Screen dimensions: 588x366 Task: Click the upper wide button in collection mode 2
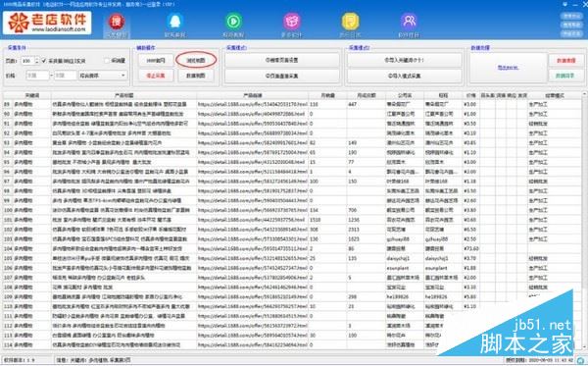404,60
